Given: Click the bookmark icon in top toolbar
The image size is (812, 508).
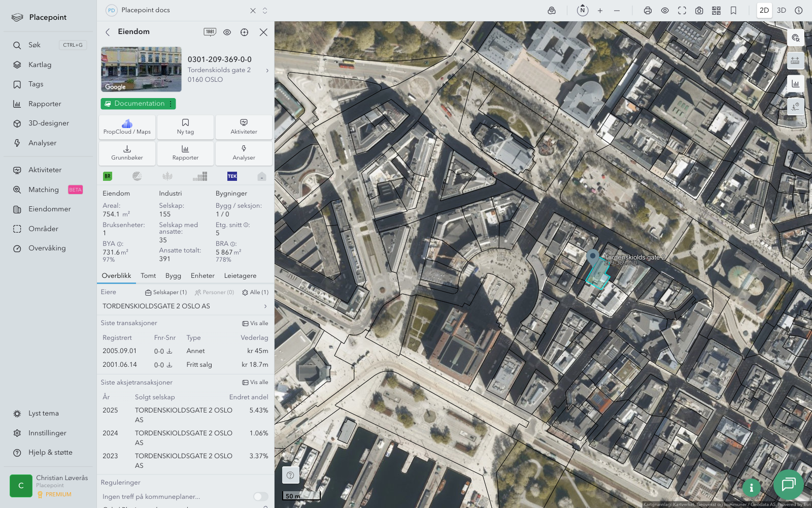Looking at the screenshot, I should pyautogui.click(x=733, y=11).
